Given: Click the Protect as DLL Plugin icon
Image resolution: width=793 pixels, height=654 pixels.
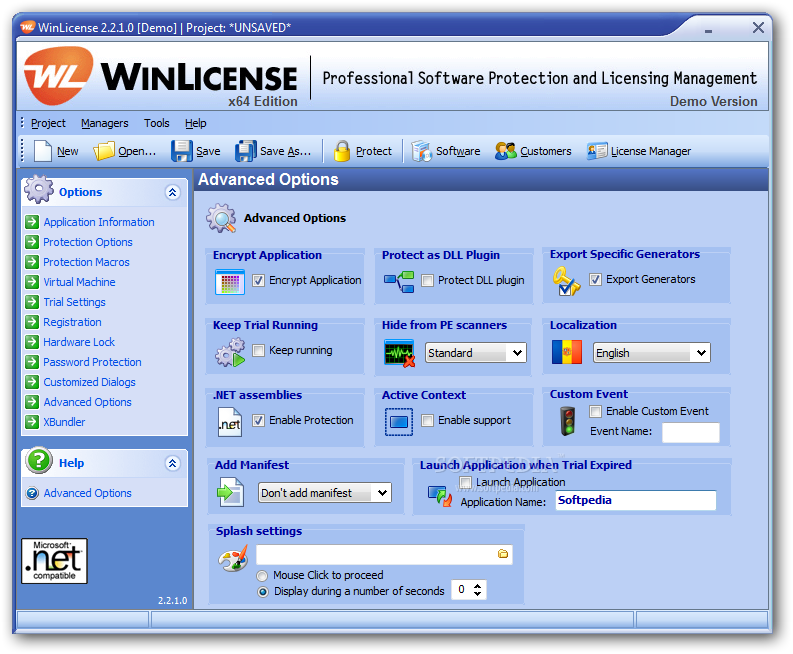Looking at the screenshot, I should (x=399, y=282).
